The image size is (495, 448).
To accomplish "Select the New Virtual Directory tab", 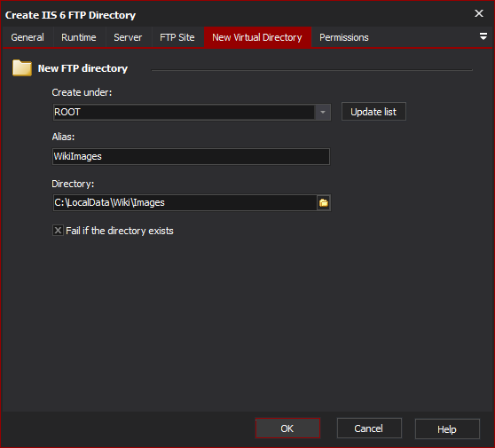I will point(257,37).
